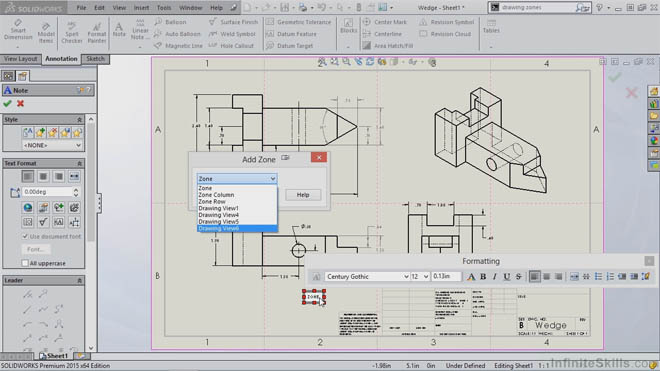The height and width of the screenshot is (371, 660).
Task: Select the Smart Dimension tool
Action: pos(18,30)
